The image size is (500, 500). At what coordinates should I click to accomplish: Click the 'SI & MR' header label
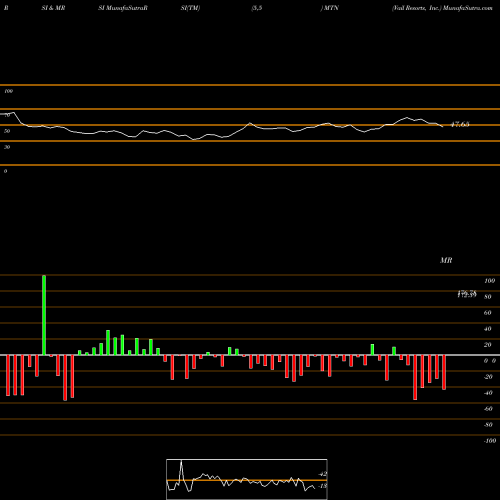pos(53,8)
